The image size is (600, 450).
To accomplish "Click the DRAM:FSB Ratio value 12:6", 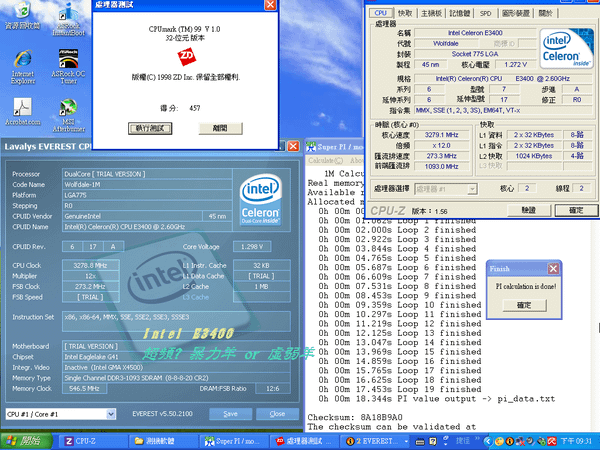I will (273, 388).
